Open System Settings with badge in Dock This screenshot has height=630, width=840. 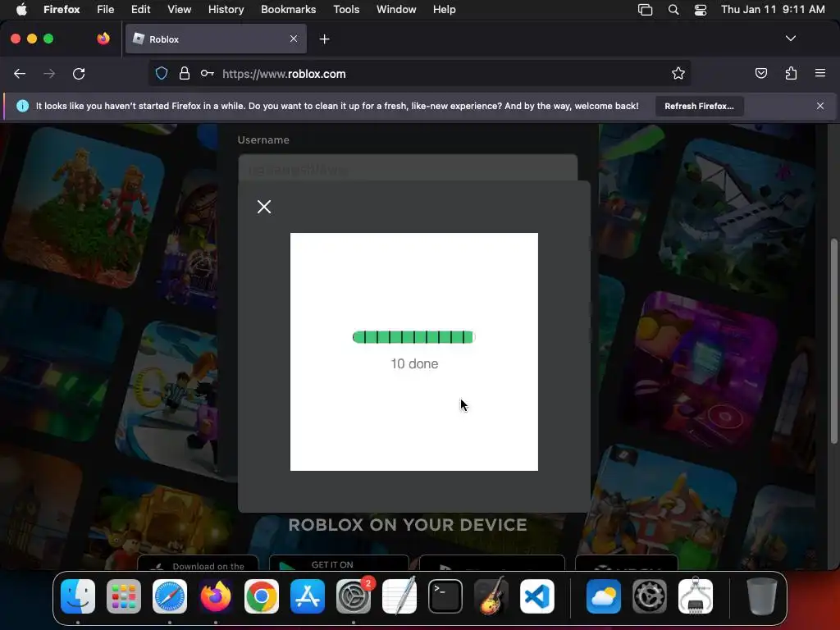tap(354, 596)
